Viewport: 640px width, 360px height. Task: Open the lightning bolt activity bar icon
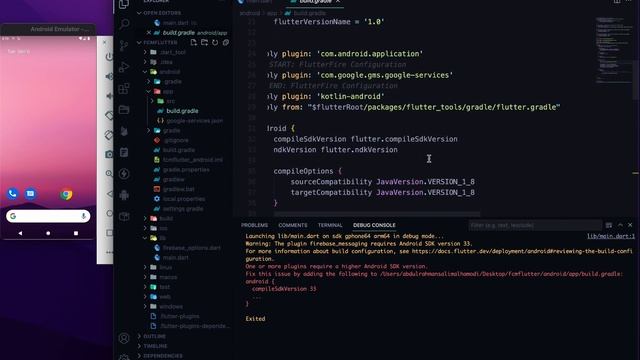pyautogui.click(x=124, y=173)
